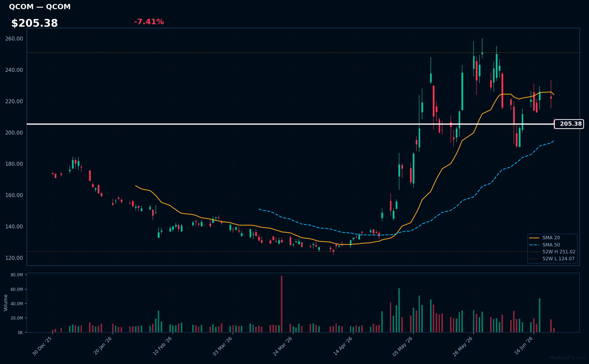Viewport: 589px width, 364px height.
Task: Click the 16 Jun '26 date label
Action: (523, 346)
